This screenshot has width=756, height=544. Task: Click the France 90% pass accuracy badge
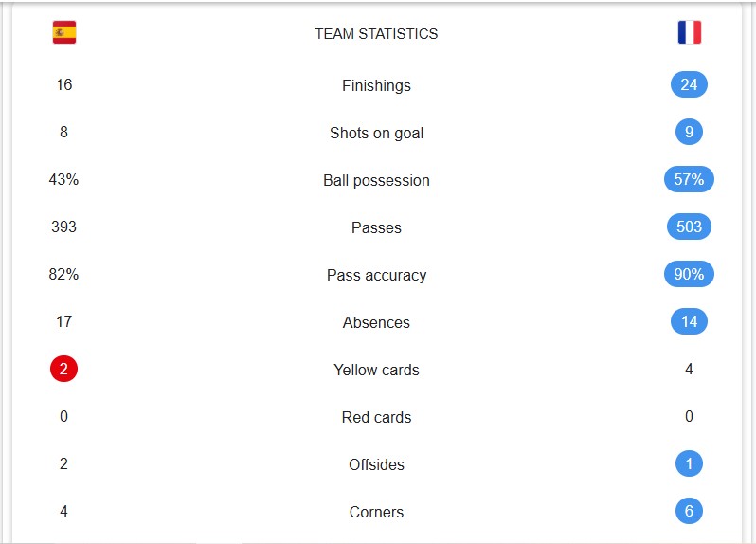(689, 275)
